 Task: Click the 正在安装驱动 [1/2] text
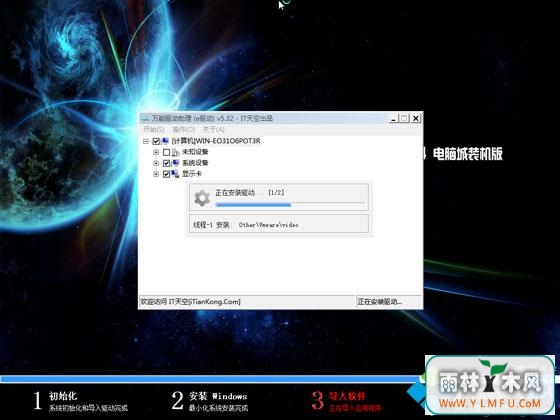click(x=250, y=193)
